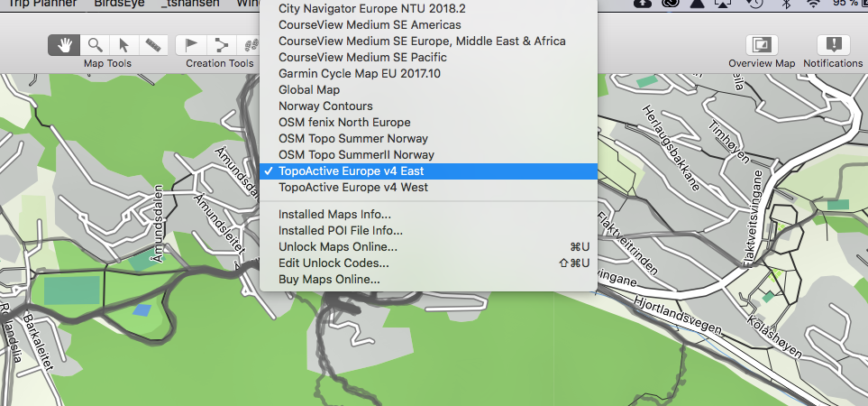Click Unlock Maps Online…
This screenshot has width=868, height=406.
pyautogui.click(x=337, y=246)
